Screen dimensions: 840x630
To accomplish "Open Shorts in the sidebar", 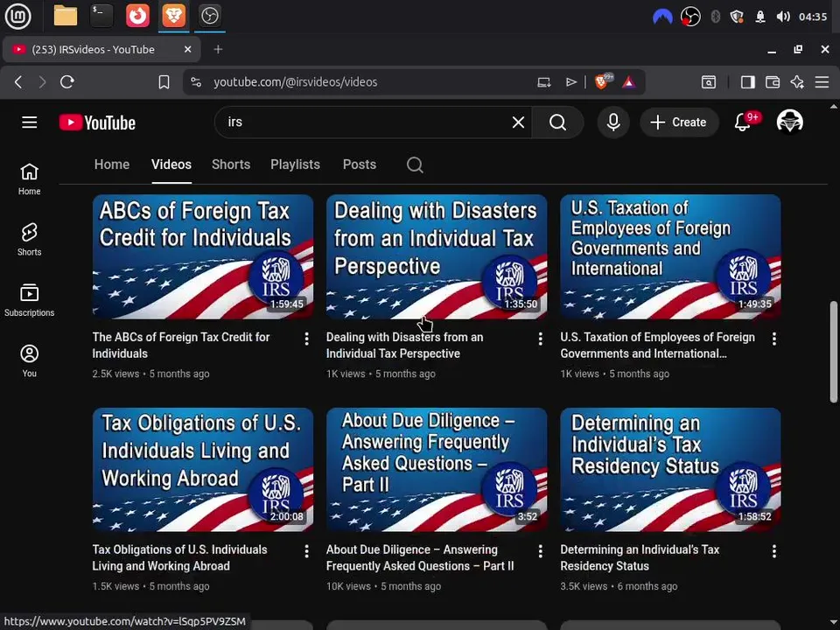I will coord(30,240).
